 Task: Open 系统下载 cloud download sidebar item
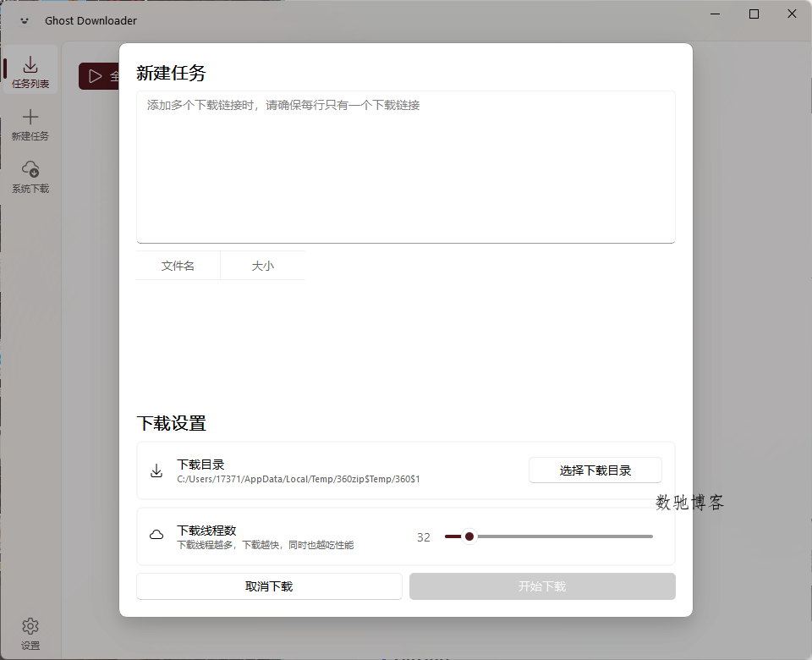(30, 177)
